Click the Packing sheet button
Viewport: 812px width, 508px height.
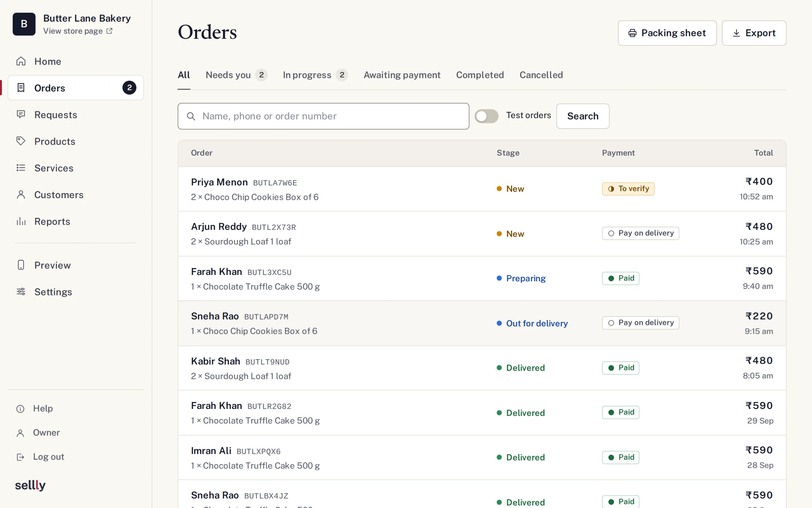coord(667,33)
